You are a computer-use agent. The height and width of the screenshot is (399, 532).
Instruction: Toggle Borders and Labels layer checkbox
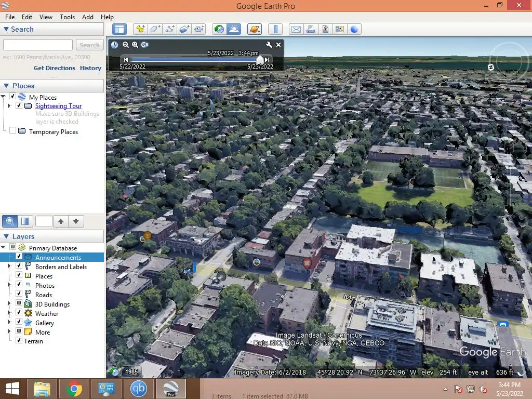coord(19,266)
